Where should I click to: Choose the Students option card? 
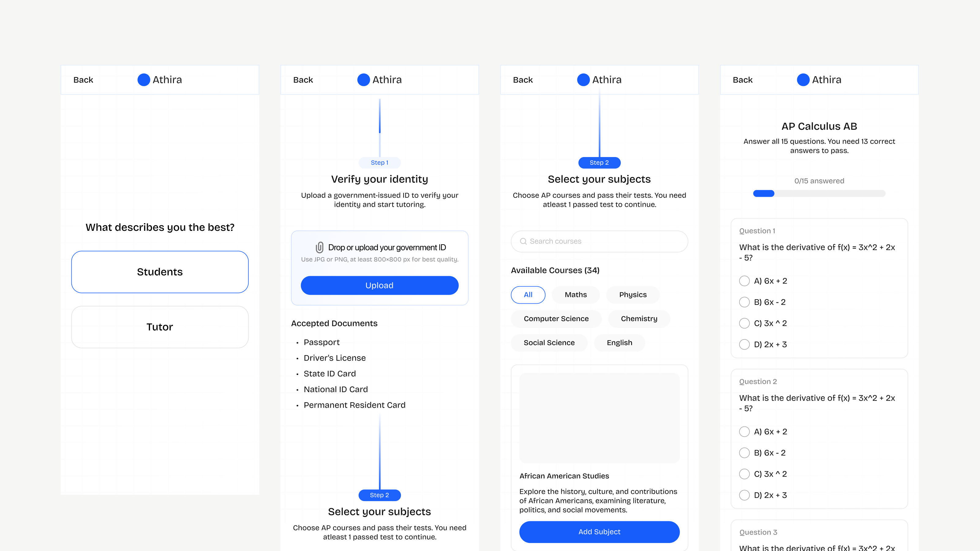pos(160,272)
